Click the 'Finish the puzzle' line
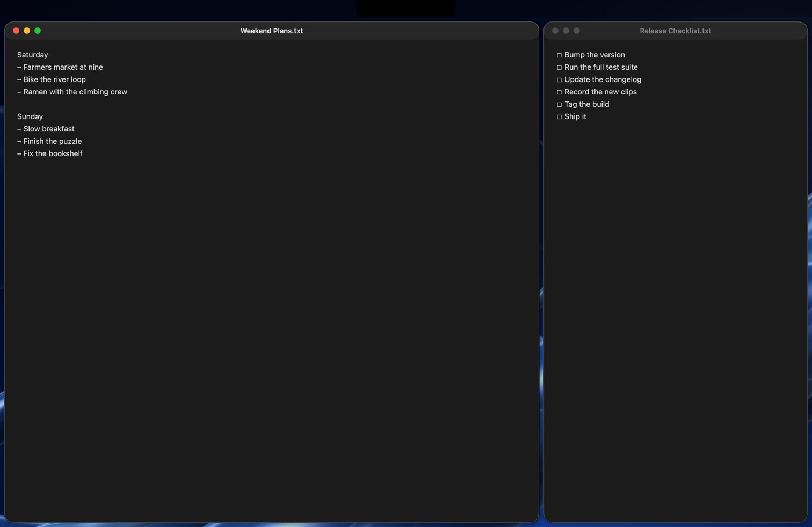The image size is (812, 527). (x=49, y=141)
